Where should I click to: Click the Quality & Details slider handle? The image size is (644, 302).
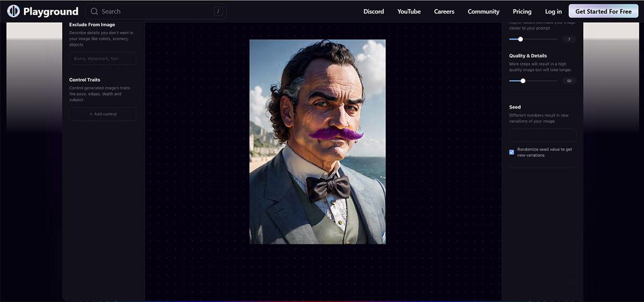[x=523, y=81]
